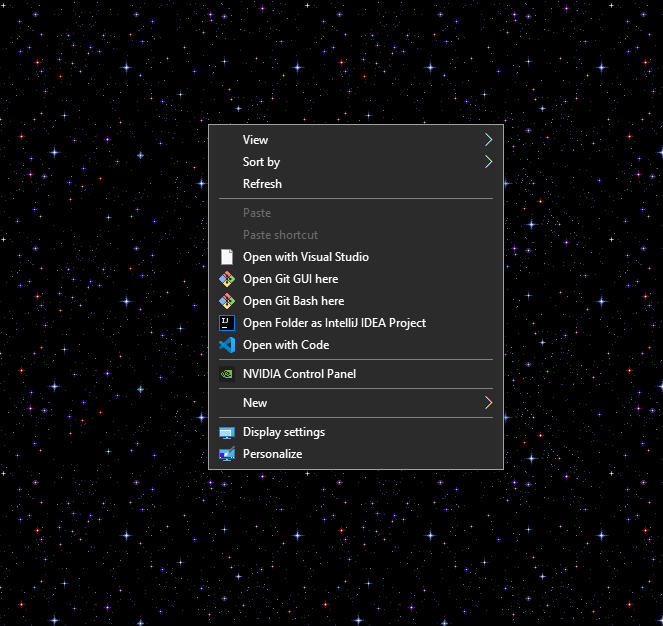The width and height of the screenshot is (663, 626).
Task: Click the greyed-out Paste shortcut entry
Action: [356, 235]
